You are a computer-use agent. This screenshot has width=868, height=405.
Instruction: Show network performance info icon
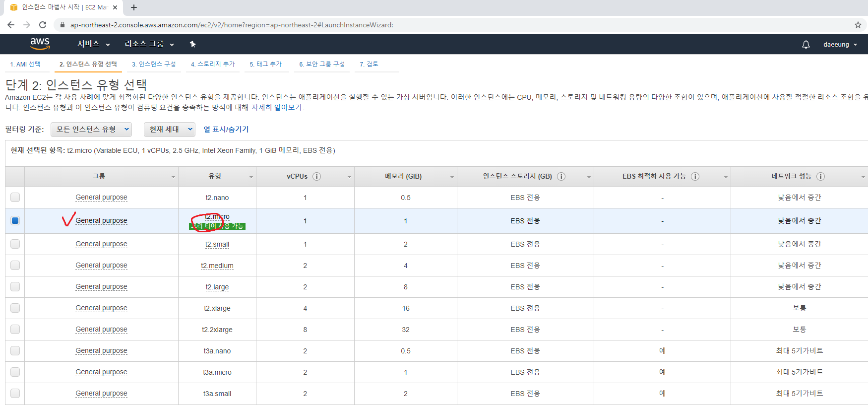pos(820,176)
